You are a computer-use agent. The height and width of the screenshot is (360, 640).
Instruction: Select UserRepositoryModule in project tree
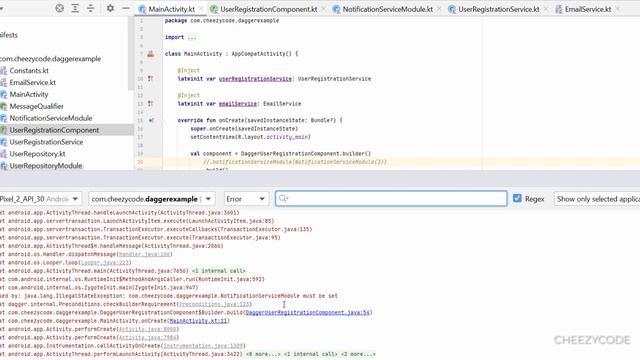pyautogui.click(x=46, y=166)
